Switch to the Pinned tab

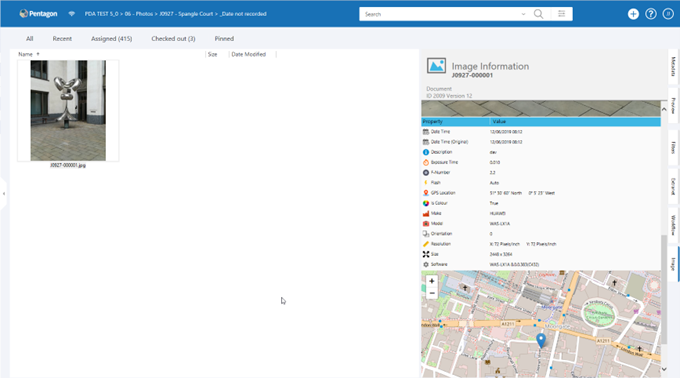[x=224, y=39]
